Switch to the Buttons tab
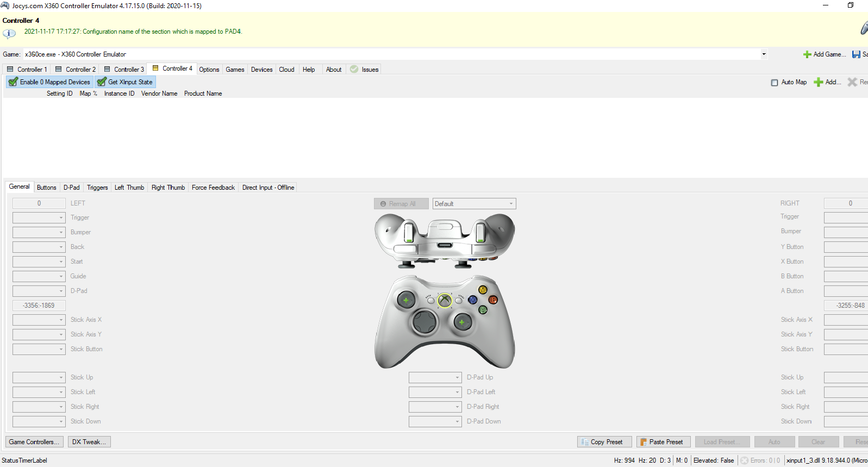 47,188
